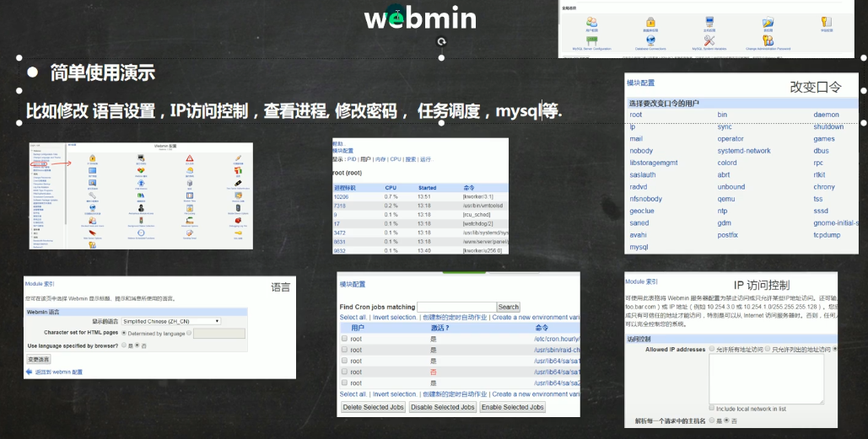Open the 主机权限 computer icon
This screenshot has height=439, width=868.
coord(709,22)
